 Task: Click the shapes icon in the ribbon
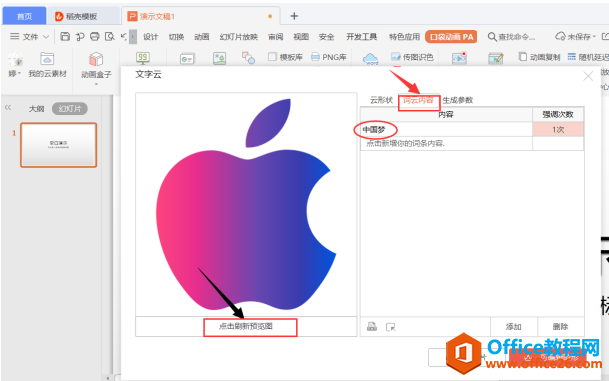pyautogui.click(x=248, y=58)
